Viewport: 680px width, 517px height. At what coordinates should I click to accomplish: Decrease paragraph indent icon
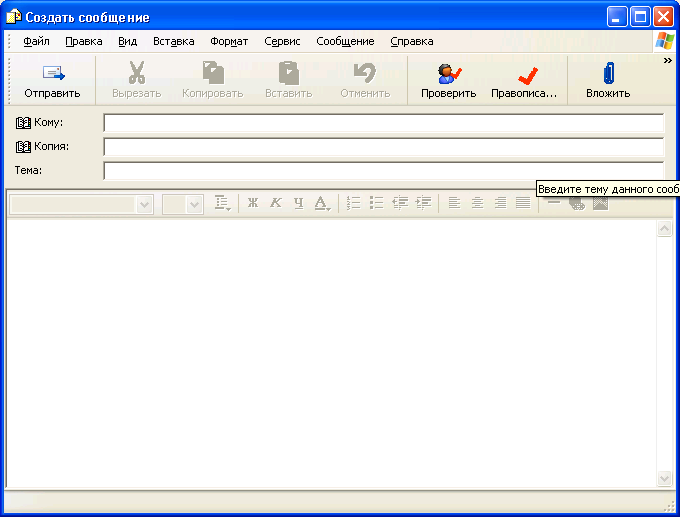400,203
